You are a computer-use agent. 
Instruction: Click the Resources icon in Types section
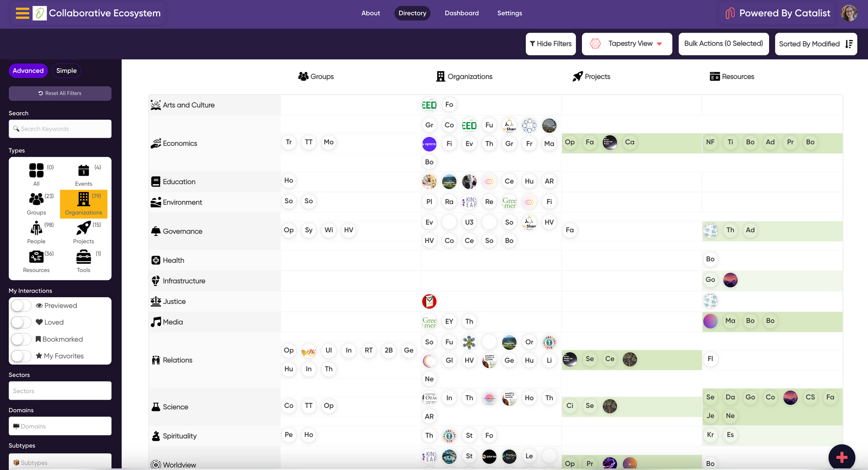[36, 257]
